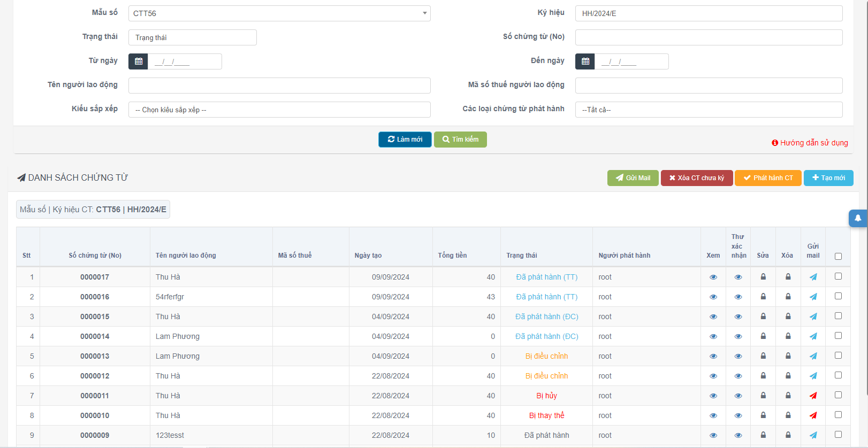The height and width of the screenshot is (448, 868).
Task: Click the edit lock icon for document 0000015
Action: click(x=763, y=316)
